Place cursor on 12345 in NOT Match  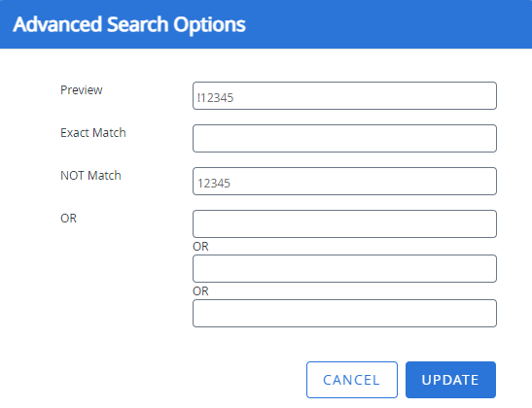[214, 184]
